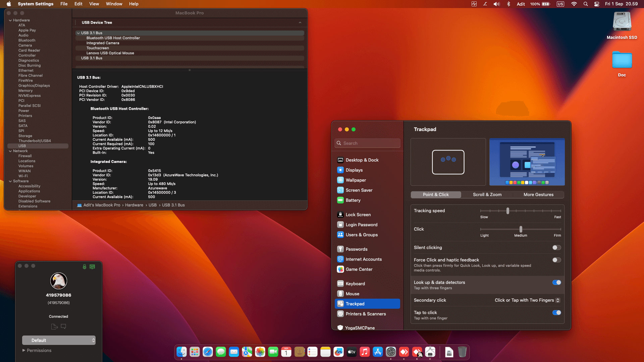Open the Window menu

click(x=114, y=4)
